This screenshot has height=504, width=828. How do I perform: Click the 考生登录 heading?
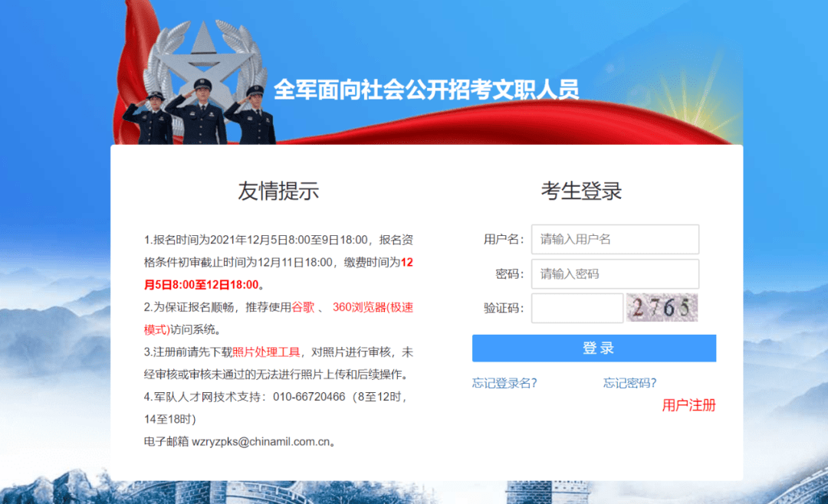coord(581,191)
